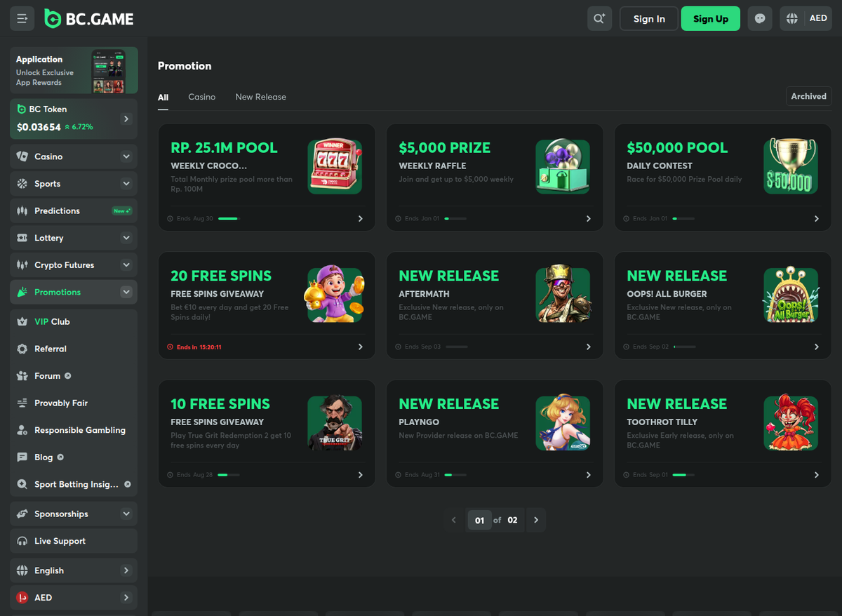Click the Responsible Gambling icon
This screenshot has width=842, height=616.
coord(22,430)
